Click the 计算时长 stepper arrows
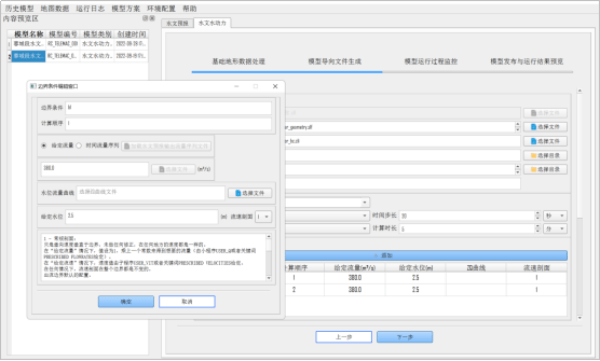 537,229
